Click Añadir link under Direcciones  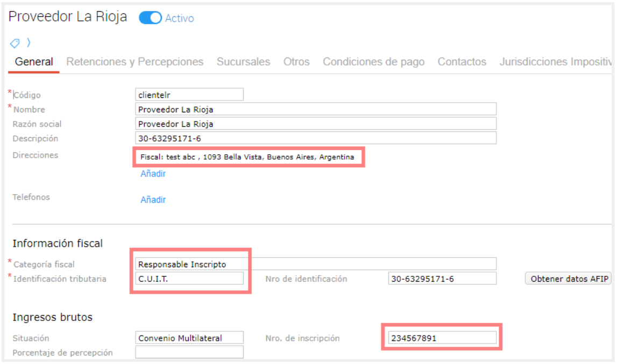click(x=153, y=174)
